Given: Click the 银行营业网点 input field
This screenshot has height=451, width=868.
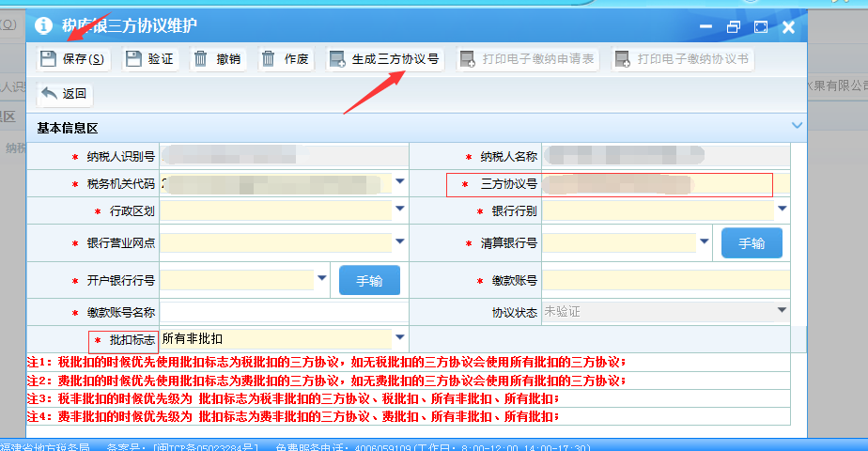Looking at the screenshot, I should [275, 242].
